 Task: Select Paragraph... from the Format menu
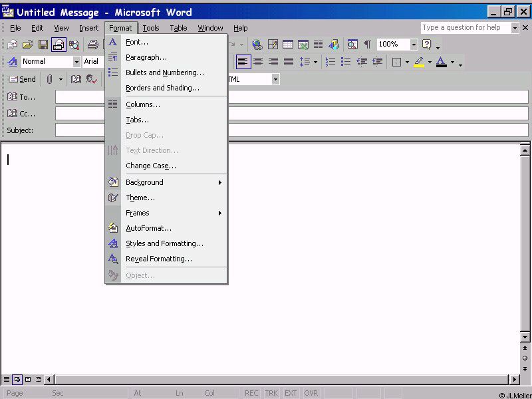tap(146, 57)
